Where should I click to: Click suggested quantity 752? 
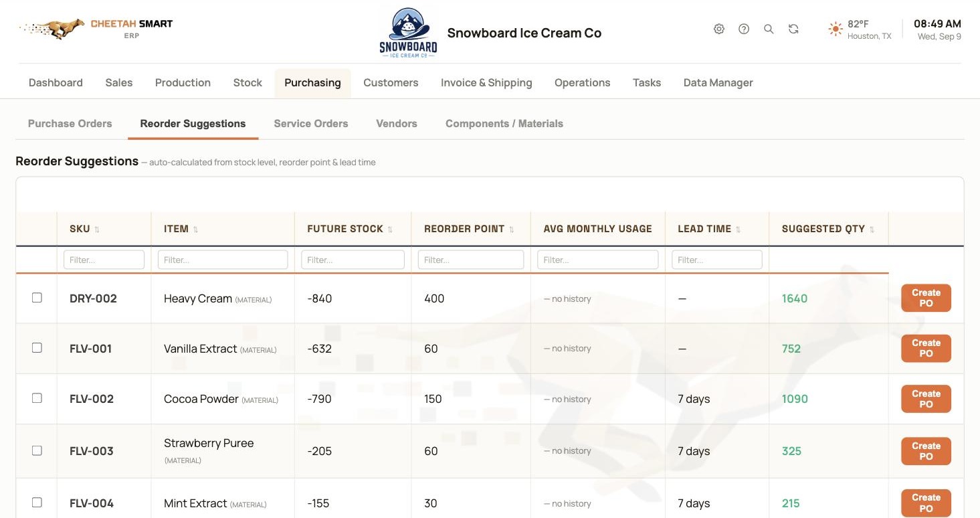point(791,349)
